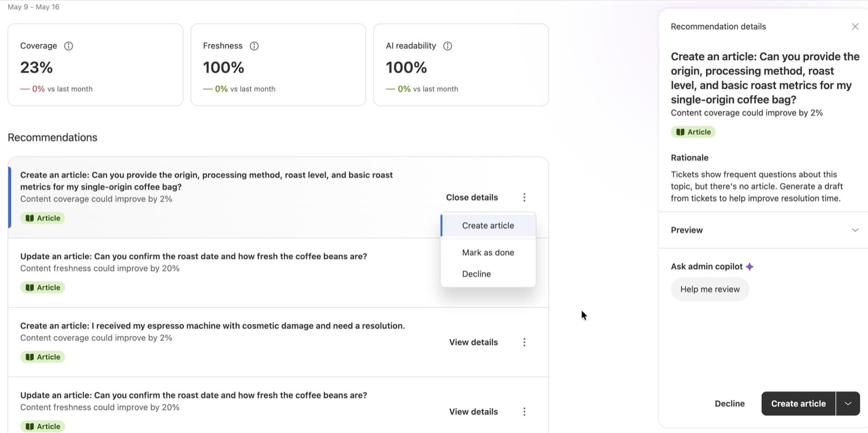Click the sparkle icon beside Ask admin copilot

(750, 266)
